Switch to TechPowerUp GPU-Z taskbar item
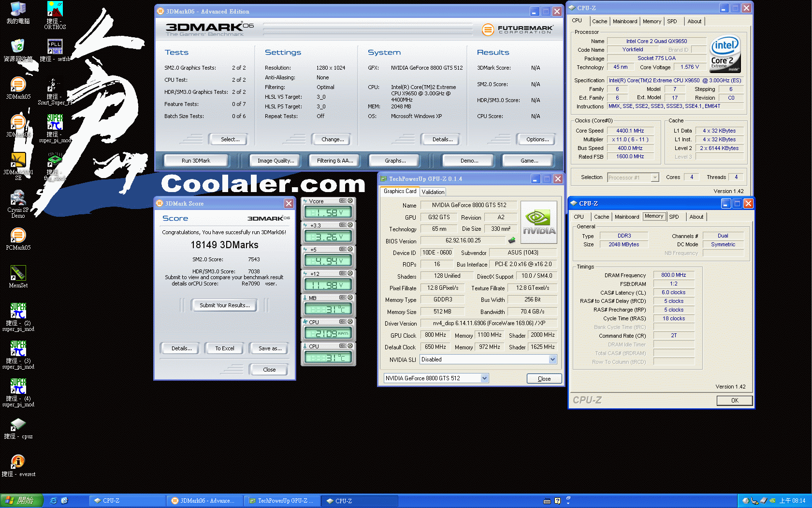This screenshot has width=812, height=508. point(281,501)
